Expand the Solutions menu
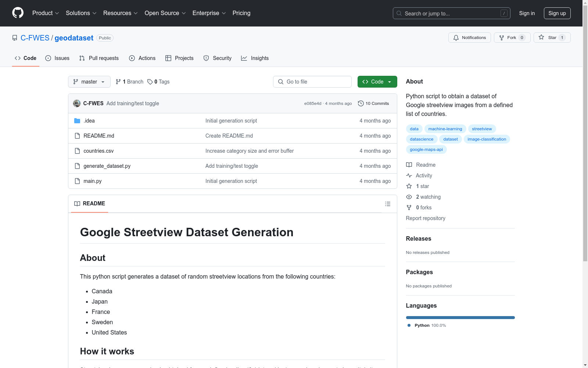 point(81,13)
